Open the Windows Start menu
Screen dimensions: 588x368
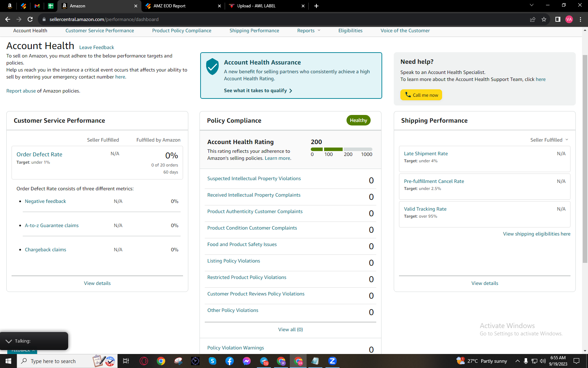coord(8,361)
